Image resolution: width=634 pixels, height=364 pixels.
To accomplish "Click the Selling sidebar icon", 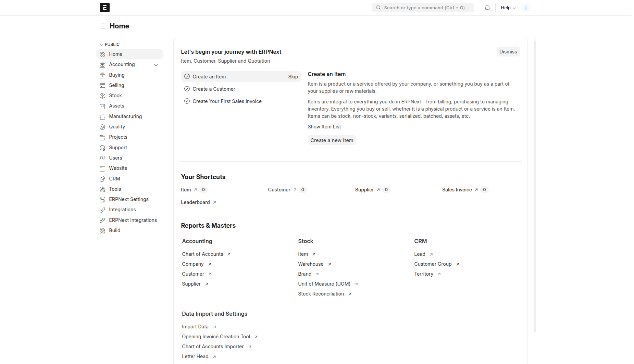I will pyautogui.click(x=102, y=86).
